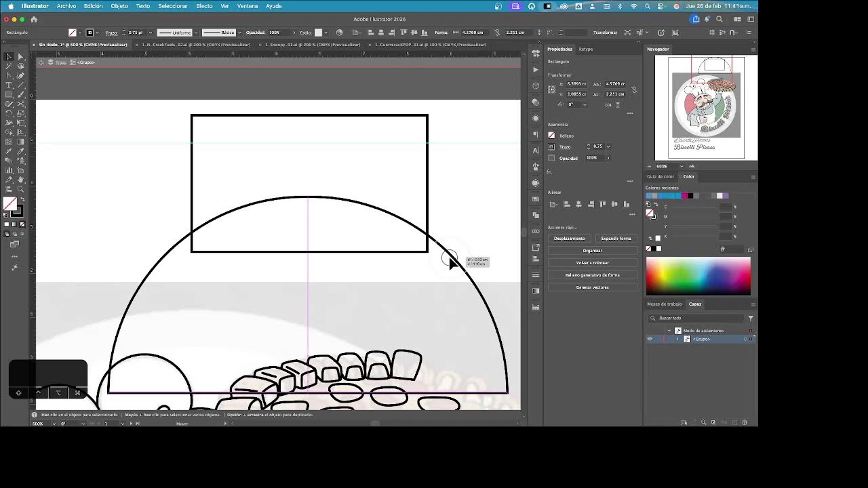Pick a color from the spectrum bar
This screenshot has height=488, width=868.
698,276
